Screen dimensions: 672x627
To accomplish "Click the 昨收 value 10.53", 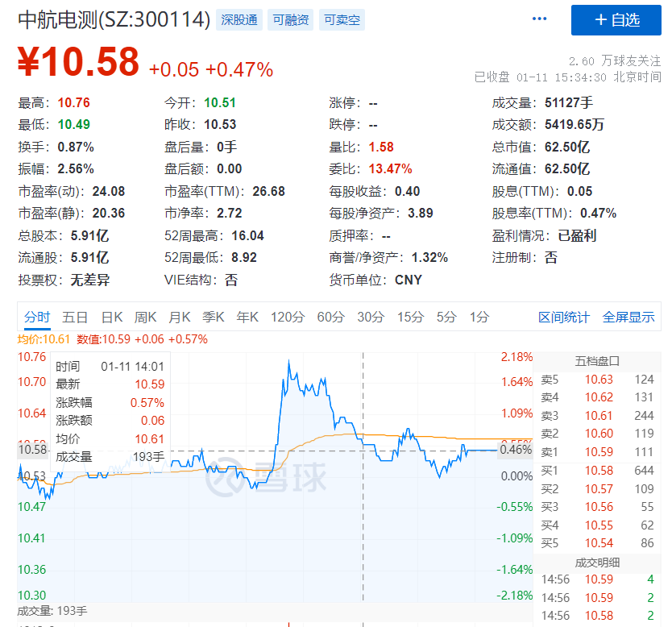I will point(220,125).
